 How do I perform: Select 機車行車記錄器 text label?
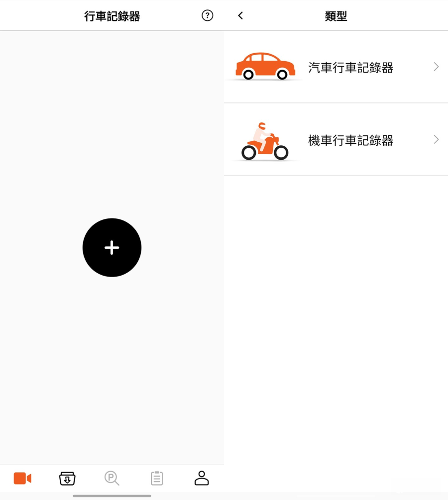[350, 140]
